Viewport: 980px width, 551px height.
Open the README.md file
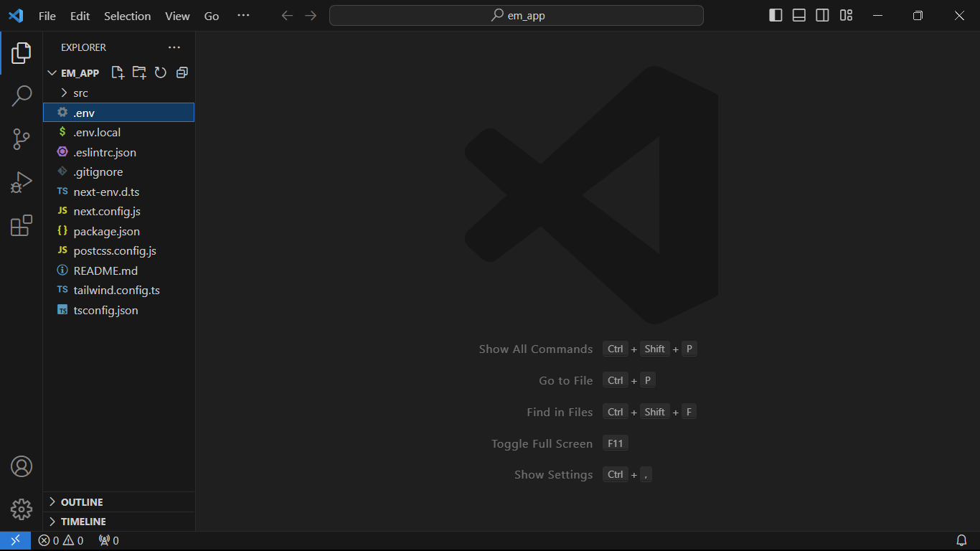click(118, 270)
